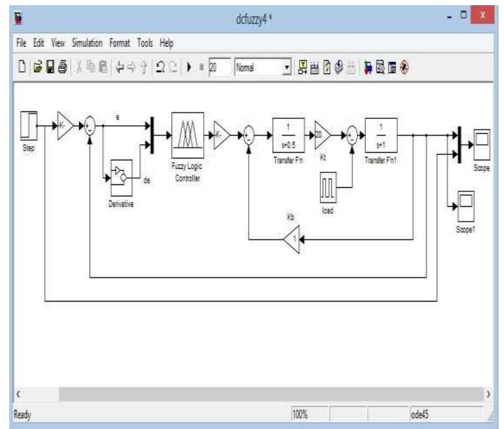Go up to parent system arrow icon
504x429 pixels.
click(x=144, y=68)
